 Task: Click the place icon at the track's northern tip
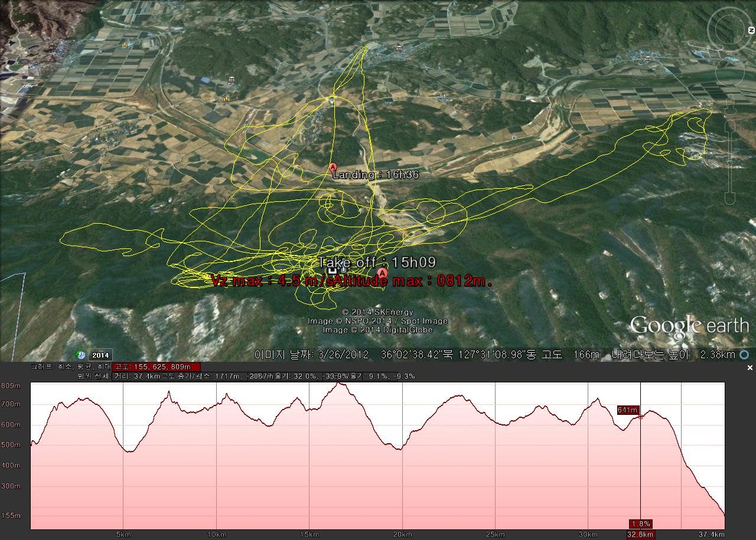point(400,48)
